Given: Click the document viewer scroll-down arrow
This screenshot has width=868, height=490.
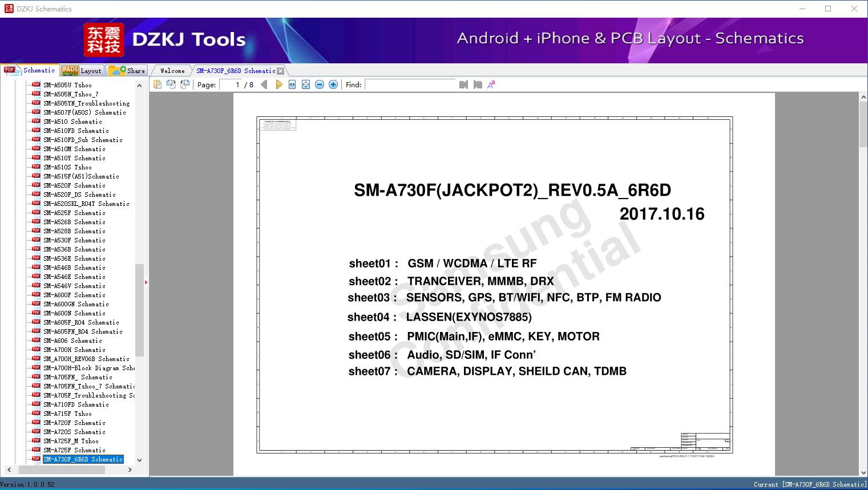Looking at the screenshot, I should [863, 472].
